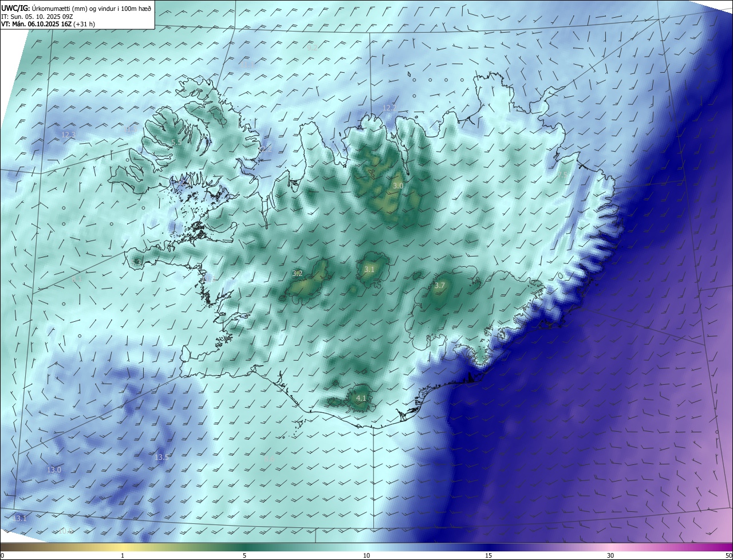Image resolution: width=733 pixels, height=560 pixels.
Task: Click the 10 tick on the color scale
Action: click(366, 555)
